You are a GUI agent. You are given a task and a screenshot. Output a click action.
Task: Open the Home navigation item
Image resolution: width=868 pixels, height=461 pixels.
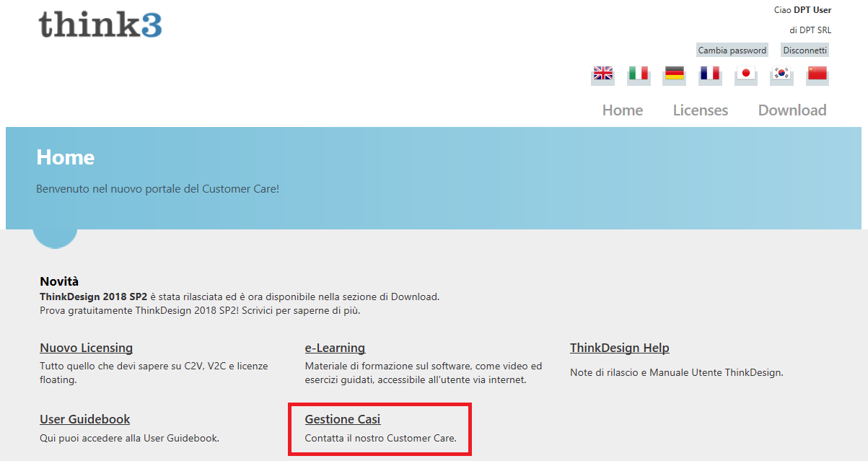coord(622,110)
